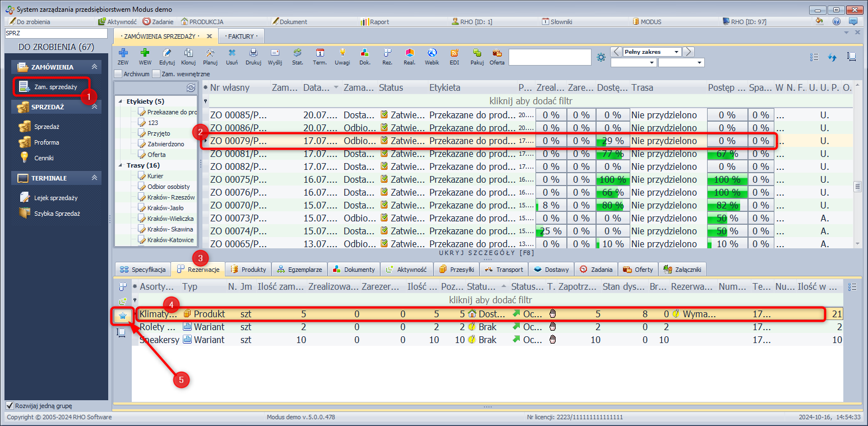Collapse the ZAMÓWIENIA sidebar section
The height and width of the screenshot is (426, 868).
tap(95, 67)
